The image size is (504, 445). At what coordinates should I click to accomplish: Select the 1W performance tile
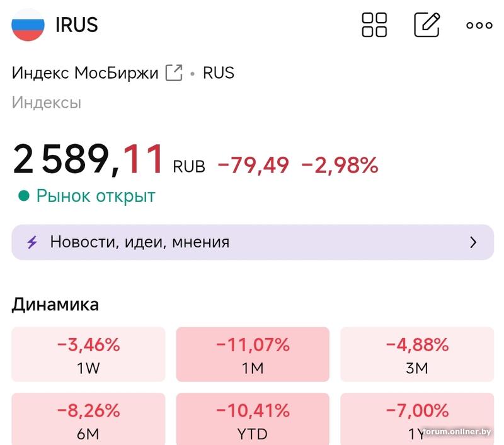88,354
